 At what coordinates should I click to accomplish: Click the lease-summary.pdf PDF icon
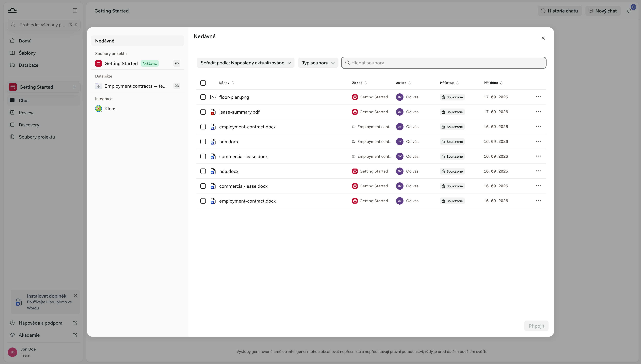pyautogui.click(x=213, y=112)
